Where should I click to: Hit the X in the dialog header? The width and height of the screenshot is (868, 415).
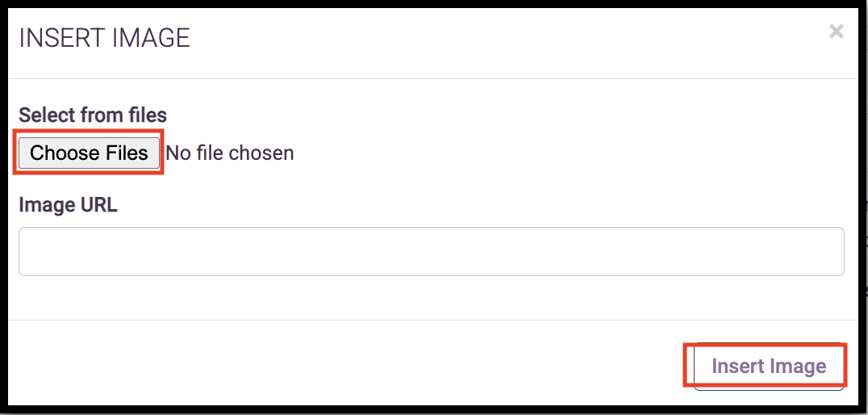837,31
